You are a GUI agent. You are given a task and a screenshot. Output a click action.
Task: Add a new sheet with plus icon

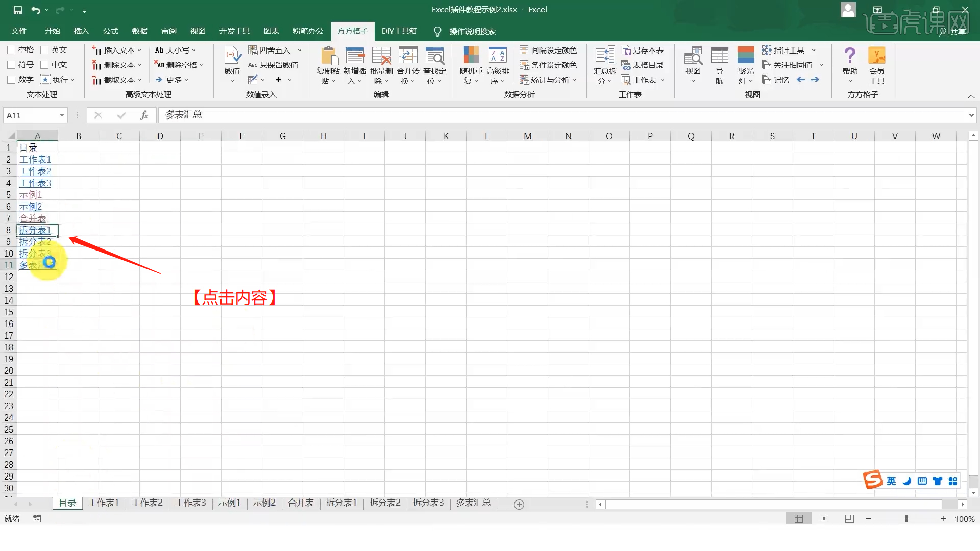pos(519,505)
